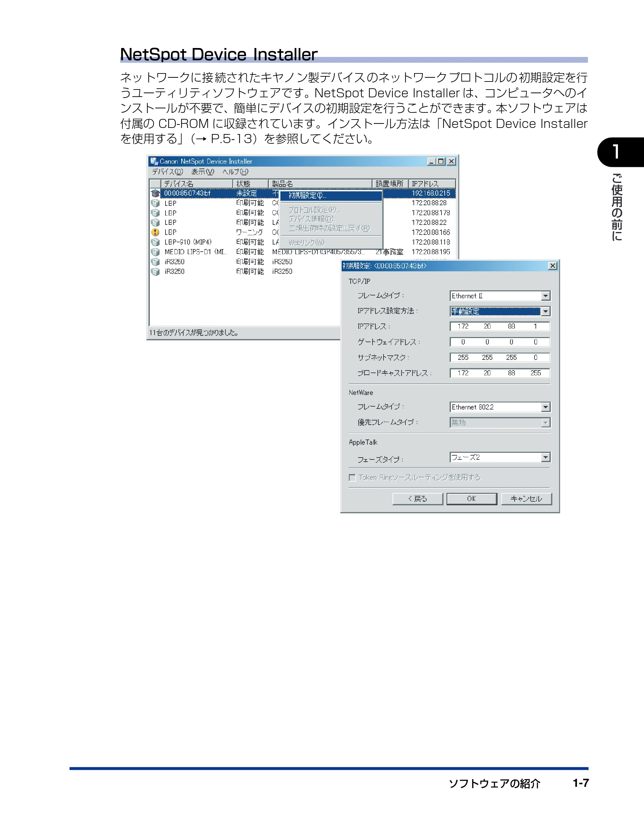Sort by デバイス名 column header

[x=197, y=184]
